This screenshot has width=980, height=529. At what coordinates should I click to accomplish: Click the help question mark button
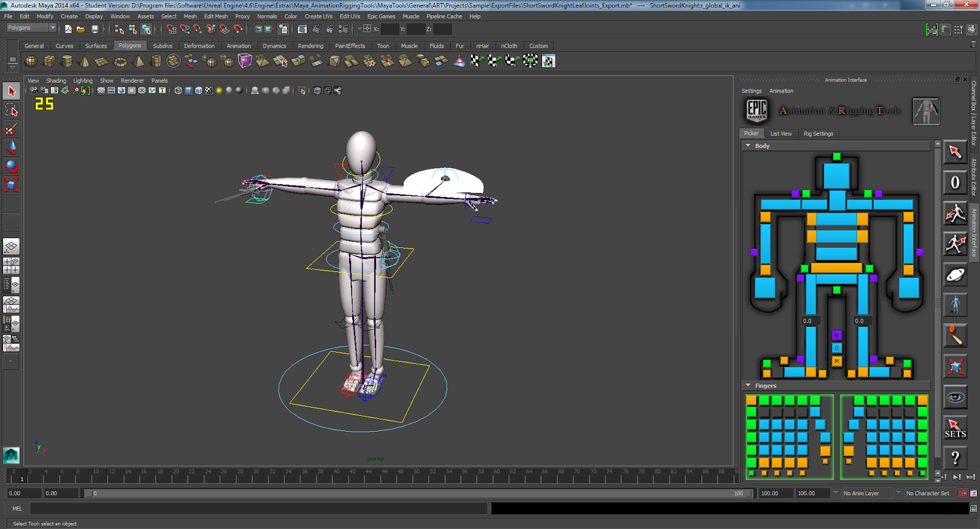955,458
